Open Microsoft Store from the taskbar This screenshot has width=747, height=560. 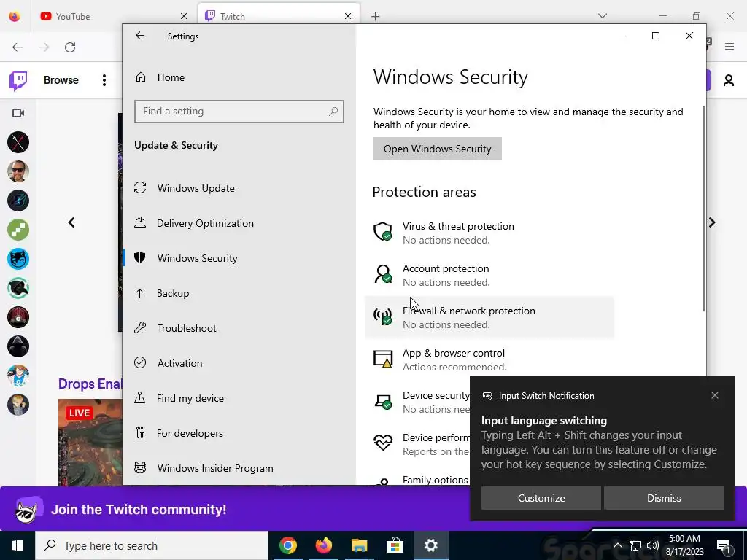point(395,545)
